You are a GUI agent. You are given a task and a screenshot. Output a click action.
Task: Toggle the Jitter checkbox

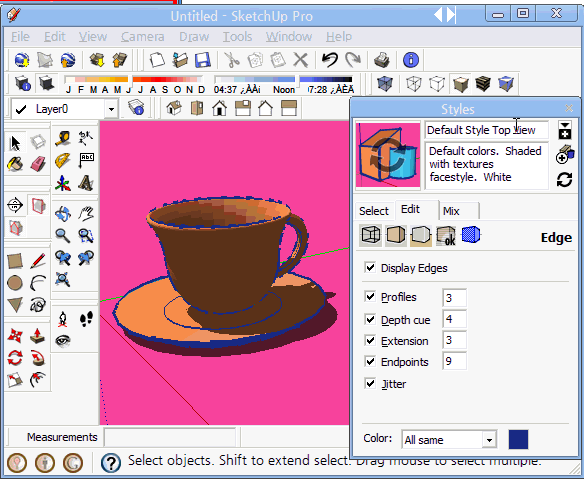point(370,383)
